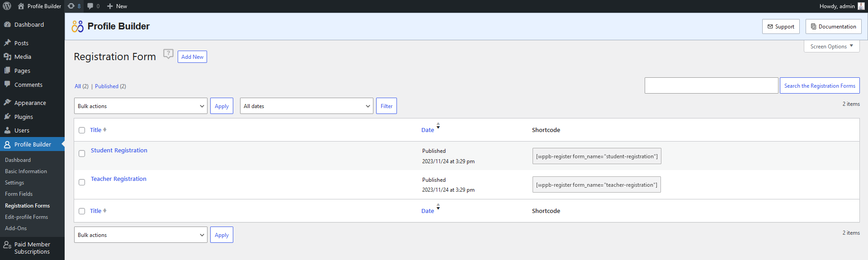Viewport: 868px width, 260px height.
Task: Click the bottom Apply button
Action: pyautogui.click(x=222, y=235)
